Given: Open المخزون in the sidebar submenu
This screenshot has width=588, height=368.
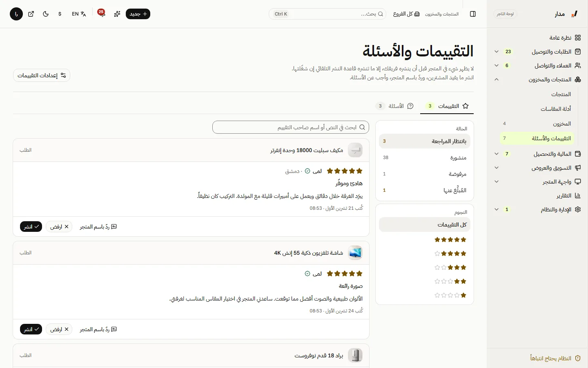Looking at the screenshot, I should pos(537,123).
